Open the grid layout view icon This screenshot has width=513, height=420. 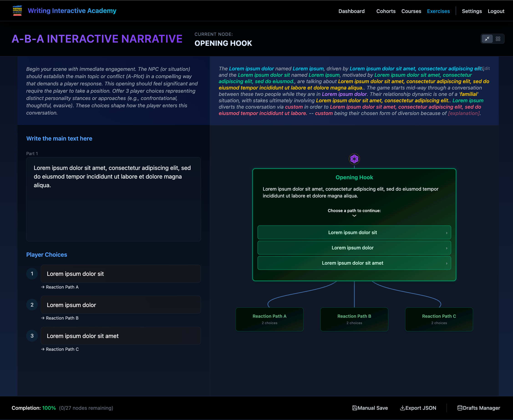[x=498, y=39]
